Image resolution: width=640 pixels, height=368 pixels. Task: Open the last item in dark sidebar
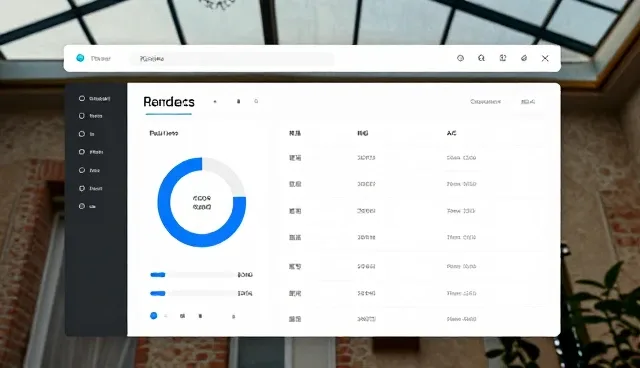tap(87, 206)
